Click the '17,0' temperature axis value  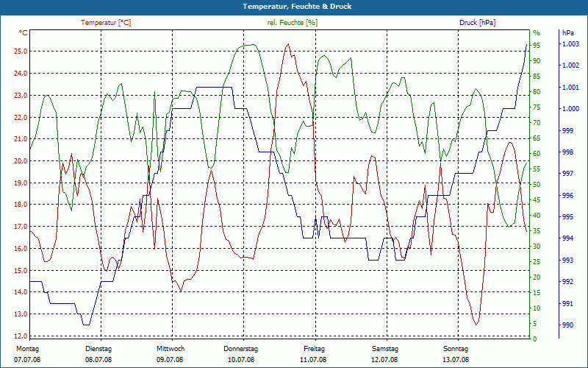21,227
